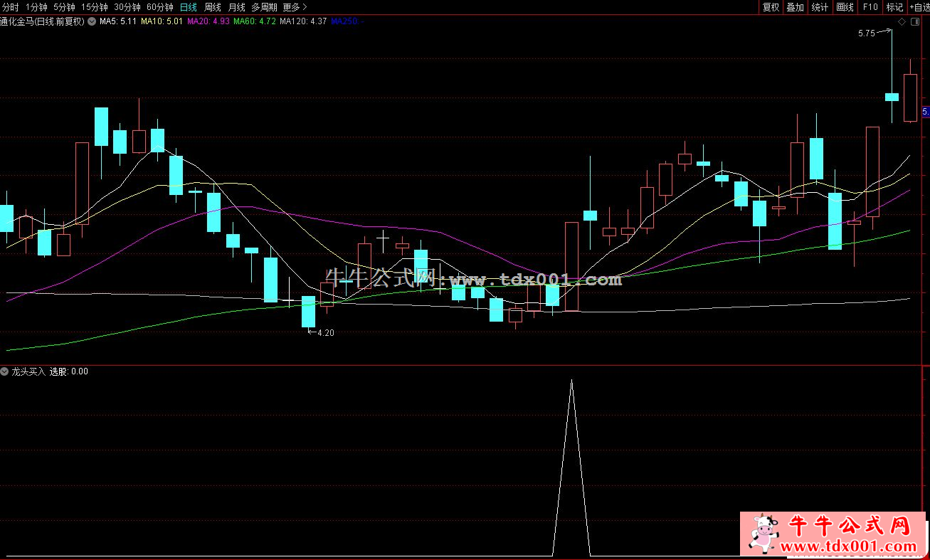Select the MA60: 4.72 label
This screenshot has height=560, width=930.
(x=255, y=21)
